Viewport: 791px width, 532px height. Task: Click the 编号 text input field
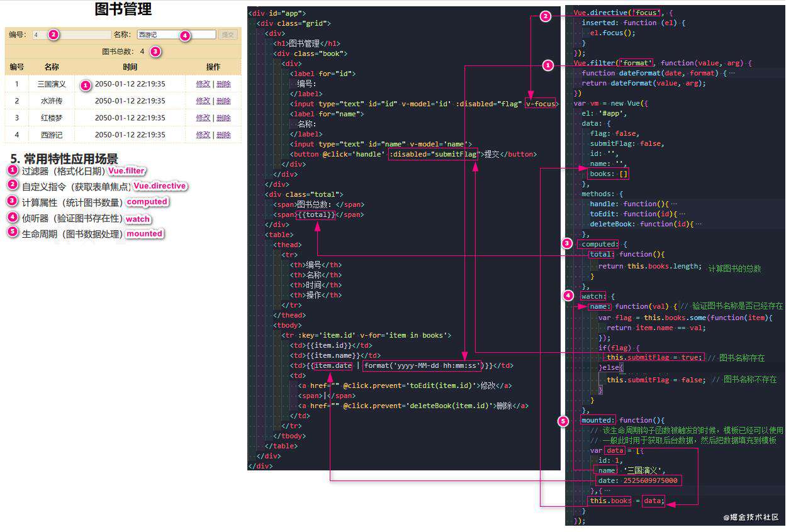pyautogui.click(x=71, y=35)
